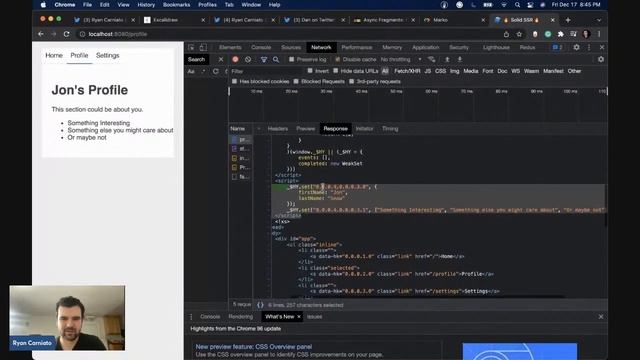640x360 pixels.
Task: Open CSS Overview panel preview link
Action: [x=254, y=347]
